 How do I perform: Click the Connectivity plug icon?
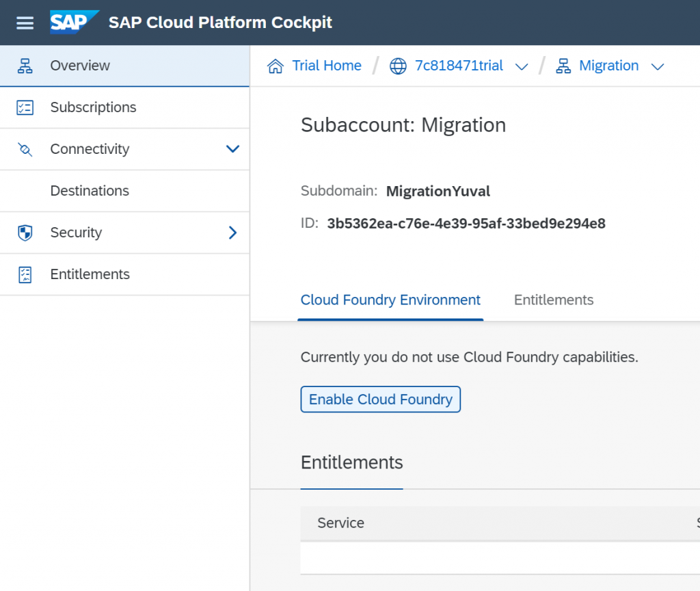tap(25, 149)
